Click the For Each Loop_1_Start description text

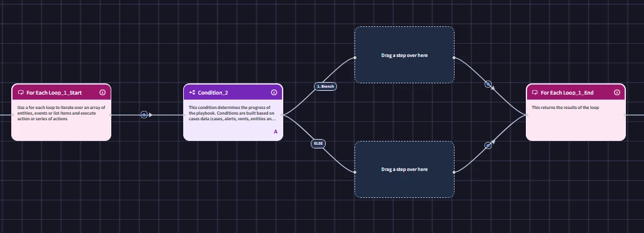point(61,113)
